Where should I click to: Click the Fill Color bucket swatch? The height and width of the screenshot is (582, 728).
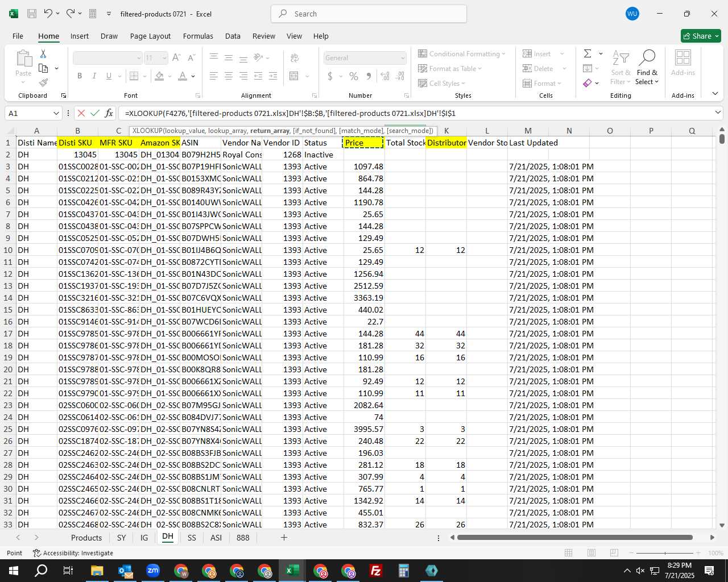[159, 76]
